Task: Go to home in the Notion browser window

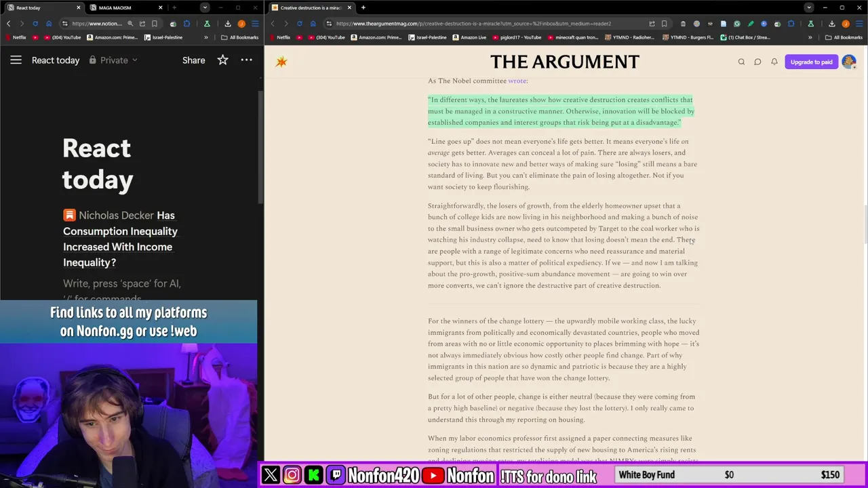Action: [x=49, y=24]
